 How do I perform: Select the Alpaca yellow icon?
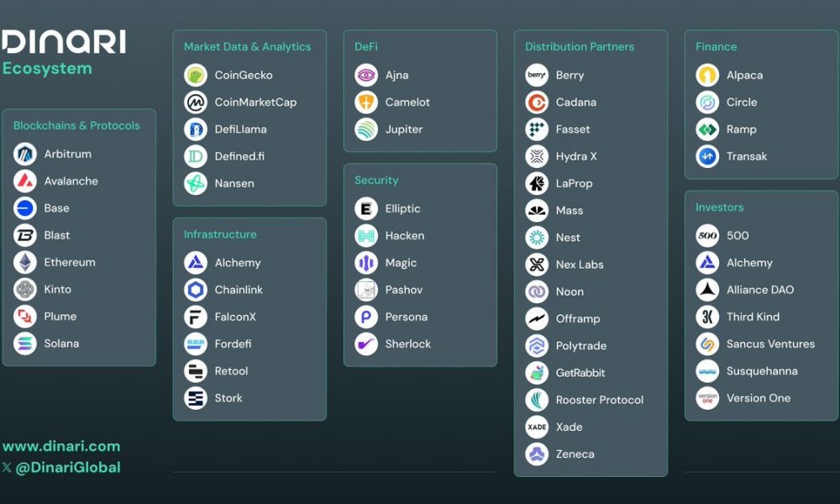pyautogui.click(x=707, y=75)
